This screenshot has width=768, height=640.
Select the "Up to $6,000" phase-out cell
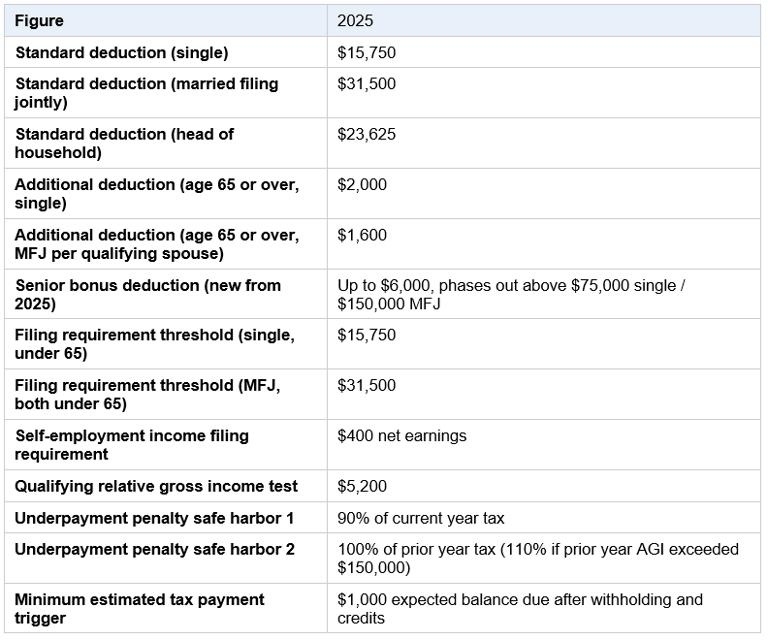click(x=510, y=294)
